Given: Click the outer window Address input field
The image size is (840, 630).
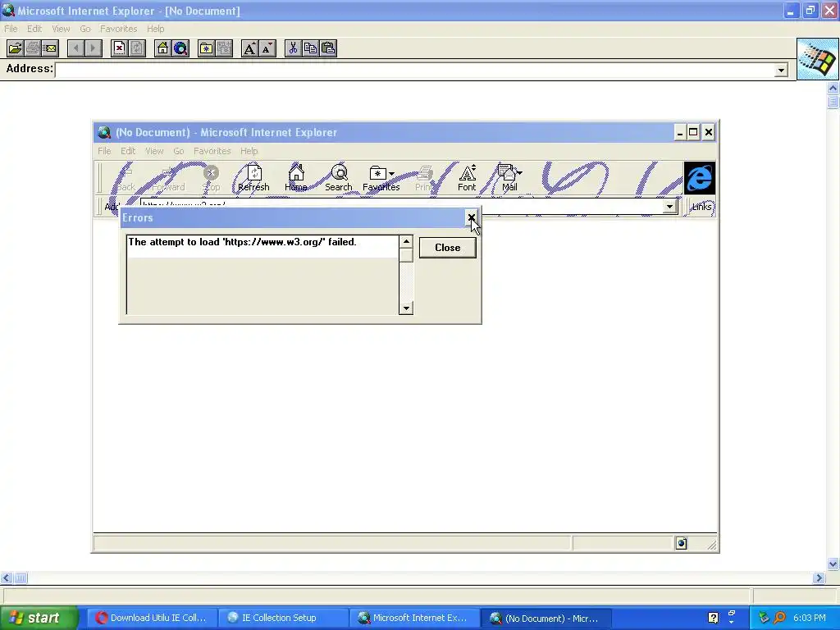Looking at the screenshot, I should pyautogui.click(x=415, y=71).
